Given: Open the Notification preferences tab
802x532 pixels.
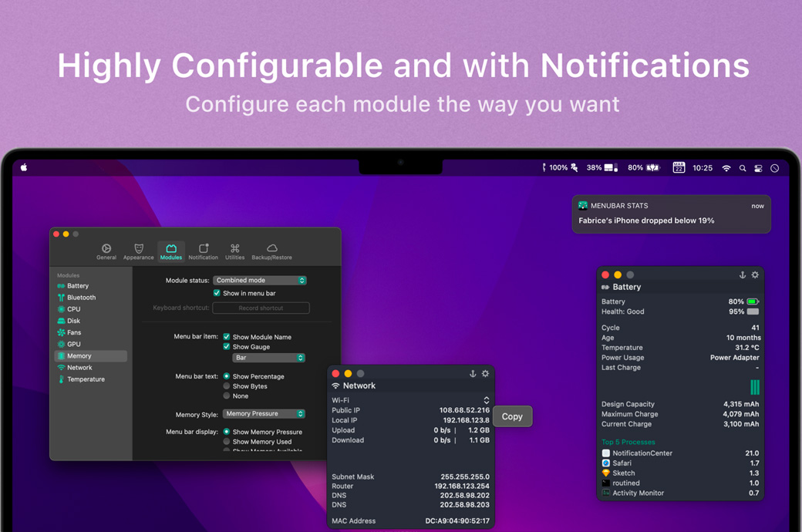Looking at the screenshot, I should (203, 251).
